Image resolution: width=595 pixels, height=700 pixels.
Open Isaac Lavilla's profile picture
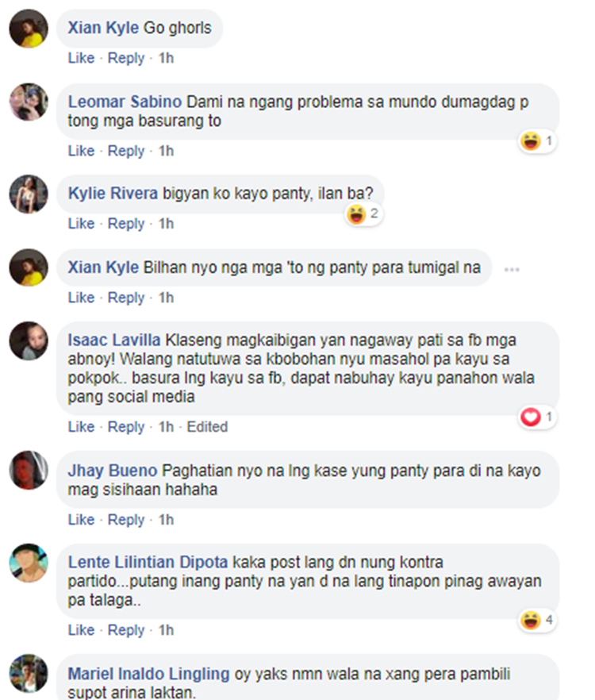pos(29,340)
